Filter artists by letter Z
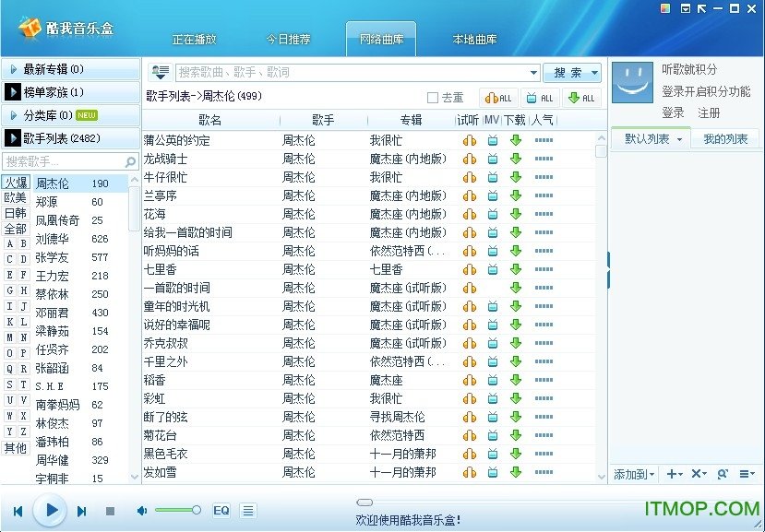This screenshot has width=765, height=532. (x=23, y=432)
